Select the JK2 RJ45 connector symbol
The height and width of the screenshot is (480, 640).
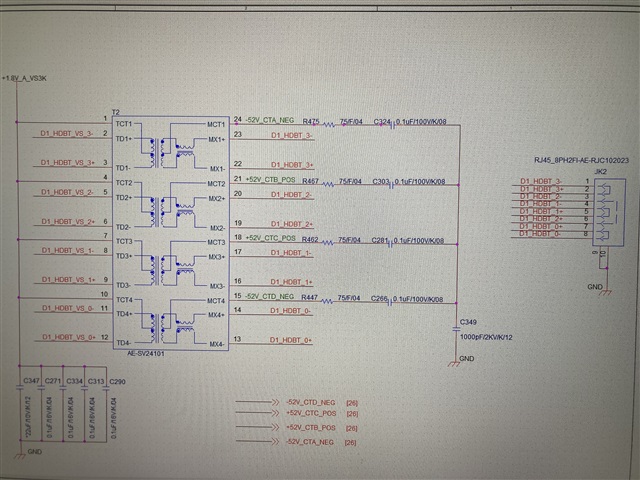tap(609, 212)
